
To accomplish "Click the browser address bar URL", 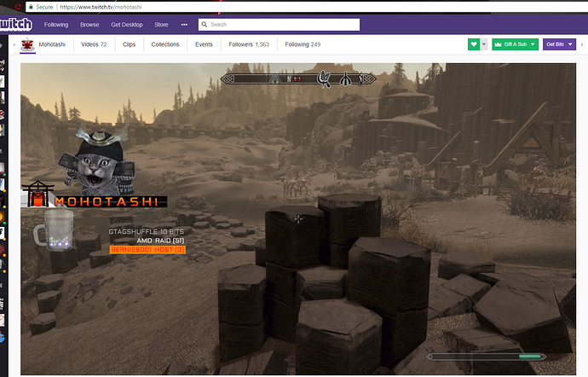I will tap(101, 7).
